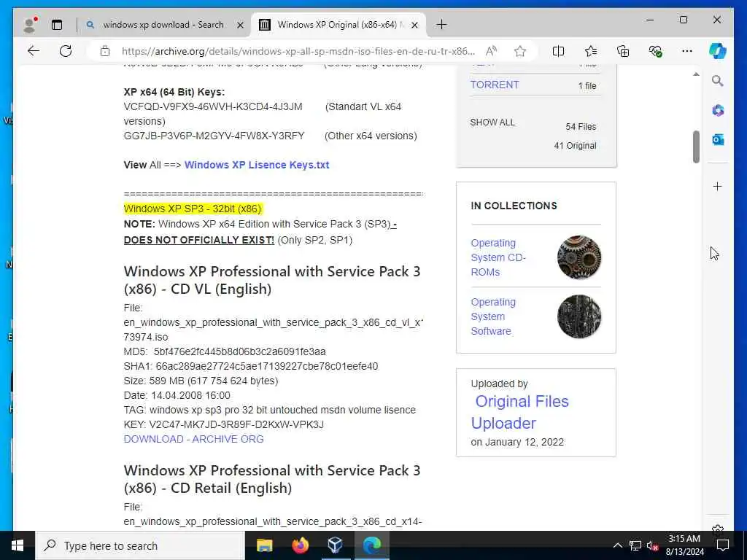Select the MD5 hash 5bf476e2fc445b8d06b3c2a6091fe3aa
This screenshot has width=747, height=560.
pyautogui.click(x=239, y=351)
